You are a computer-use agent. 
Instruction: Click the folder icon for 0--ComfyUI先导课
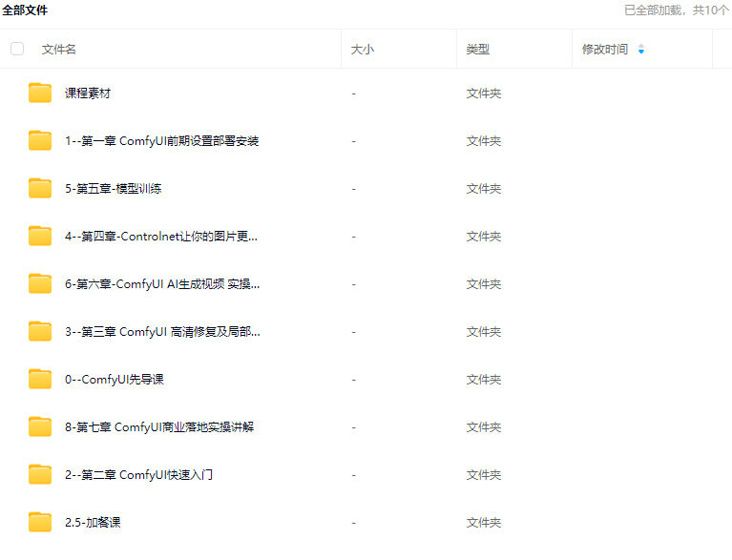pyautogui.click(x=40, y=379)
